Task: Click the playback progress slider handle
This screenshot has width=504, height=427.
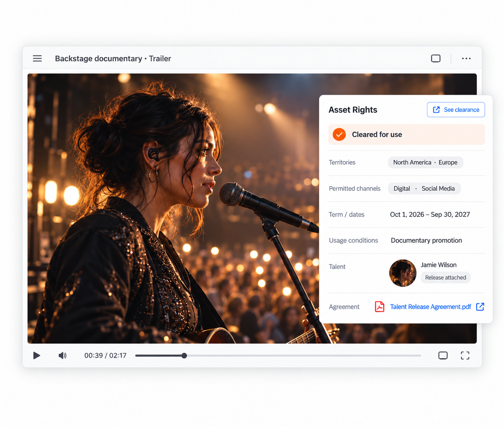Action: tap(184, 356)
